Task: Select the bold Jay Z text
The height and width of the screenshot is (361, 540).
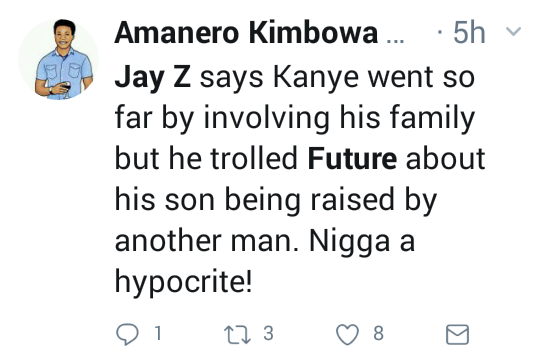Action: [x=153, y=78]
